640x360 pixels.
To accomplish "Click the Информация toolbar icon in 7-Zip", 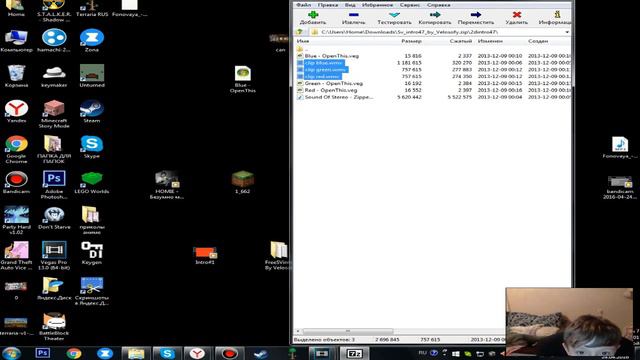I will pyautogui.click(x=557, y=15).
